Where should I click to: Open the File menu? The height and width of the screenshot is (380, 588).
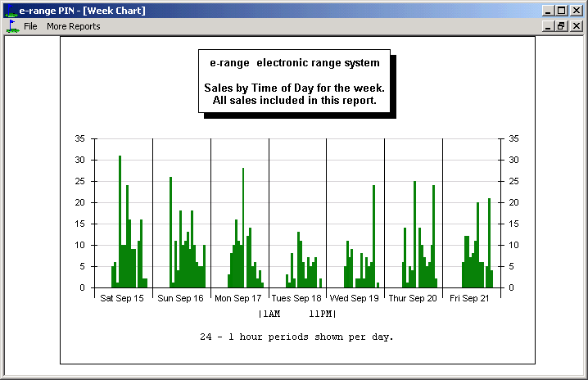(x=30, y=26)
